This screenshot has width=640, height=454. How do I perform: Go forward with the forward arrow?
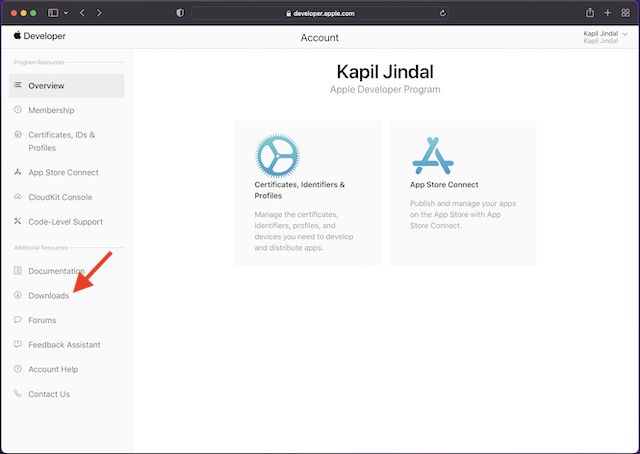pos(99,13)
